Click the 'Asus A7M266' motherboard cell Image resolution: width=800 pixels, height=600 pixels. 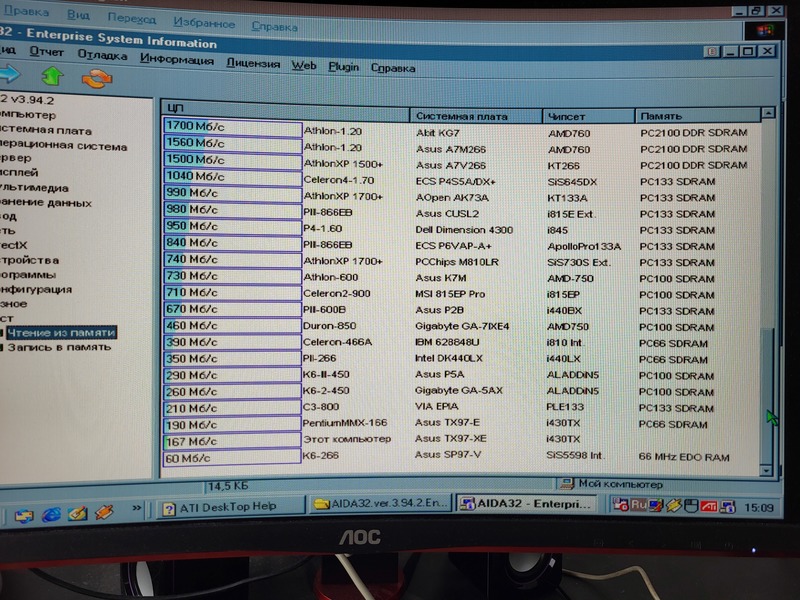click(x=451, y=149)
